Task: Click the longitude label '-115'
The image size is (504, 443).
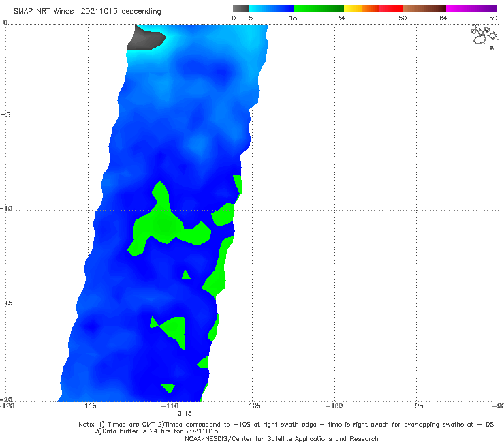Action: (88, 406)
